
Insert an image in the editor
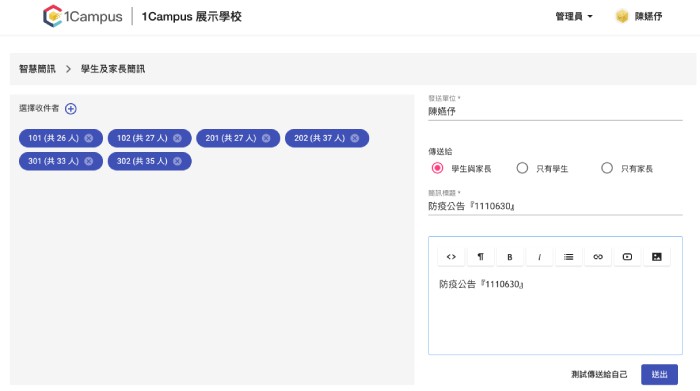click(657, 257)
